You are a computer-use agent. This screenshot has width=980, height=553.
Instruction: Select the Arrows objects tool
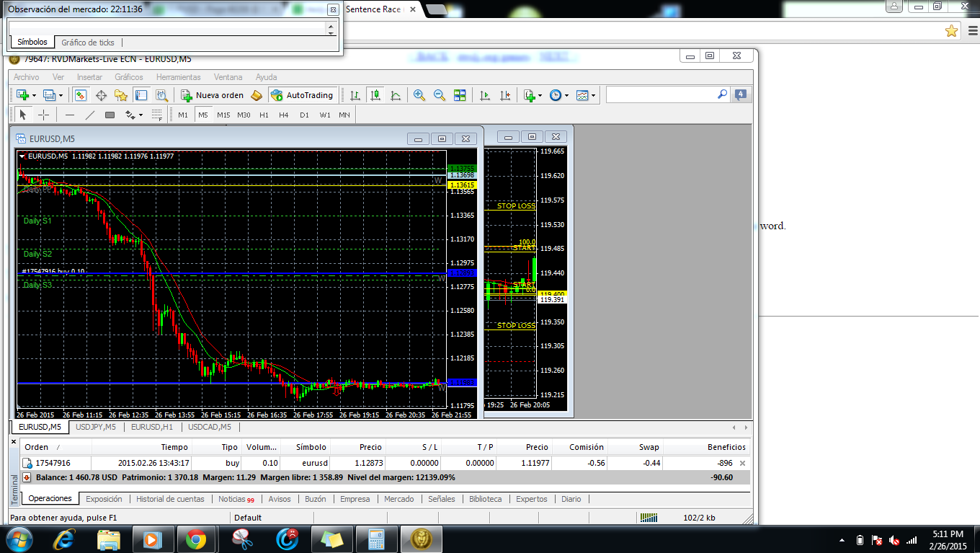point(130,115)
